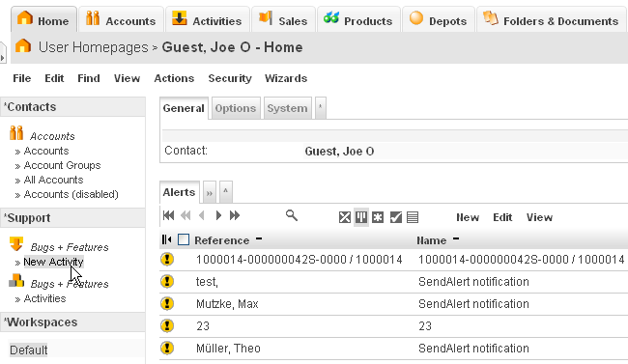Click the checkmark icon in Alerts toolbar

coord(396,217)
